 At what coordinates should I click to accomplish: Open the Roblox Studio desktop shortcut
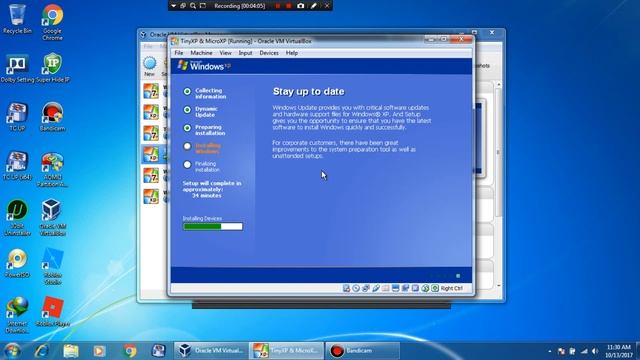click(52, 267)
